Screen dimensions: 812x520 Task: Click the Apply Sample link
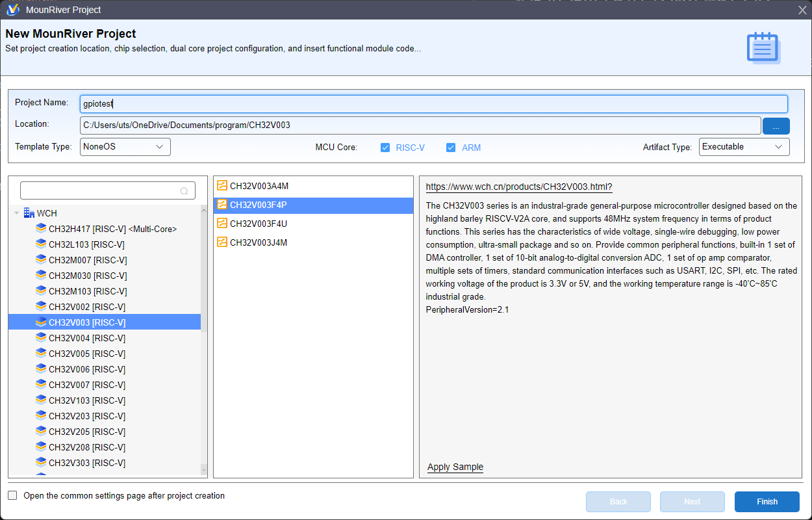[x=455, y=467]
